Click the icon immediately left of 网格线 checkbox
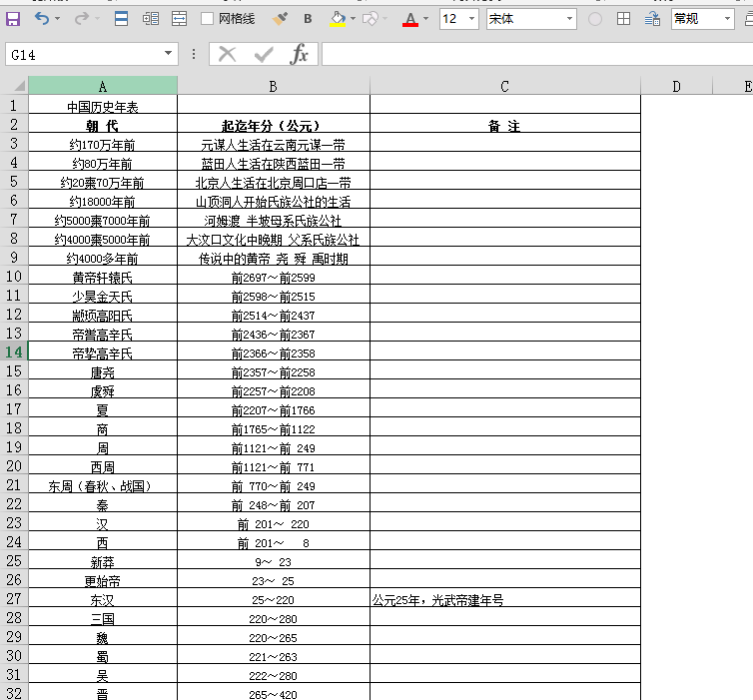 179,19
